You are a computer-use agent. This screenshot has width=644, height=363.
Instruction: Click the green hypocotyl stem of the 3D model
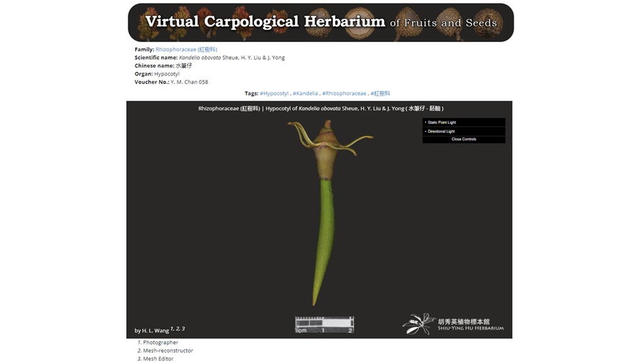(x=325, y=239)
